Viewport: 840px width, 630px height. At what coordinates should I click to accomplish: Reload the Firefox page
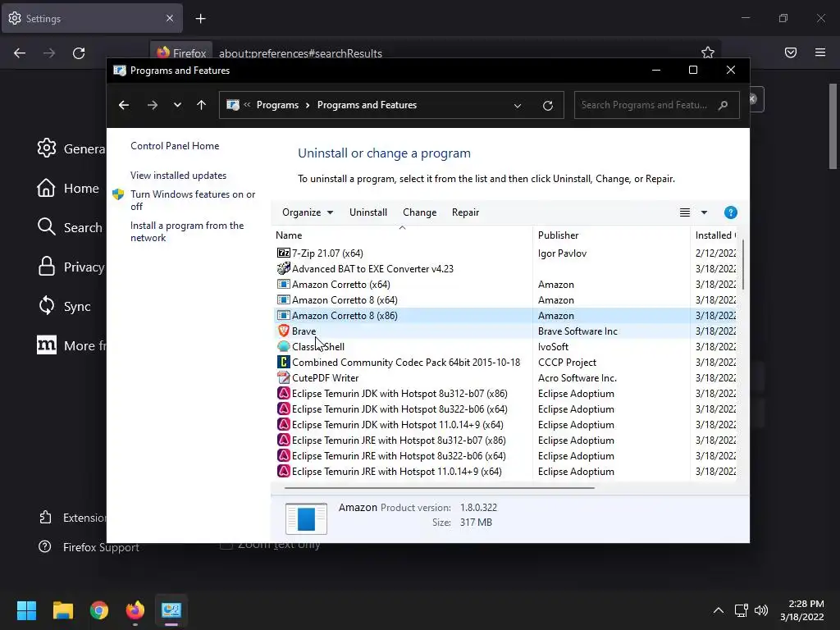click(79, 53)
